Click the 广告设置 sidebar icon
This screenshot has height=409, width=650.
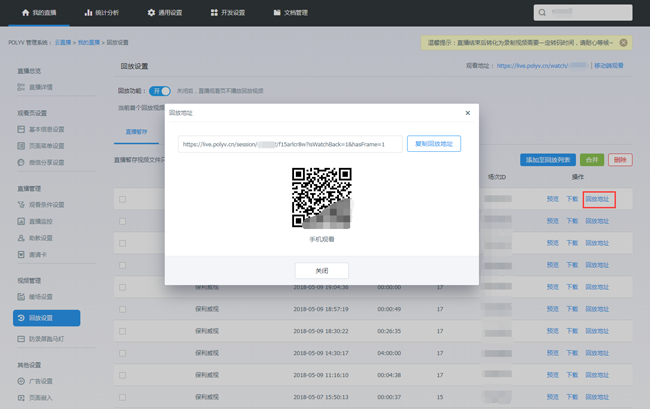coord(21,381)
